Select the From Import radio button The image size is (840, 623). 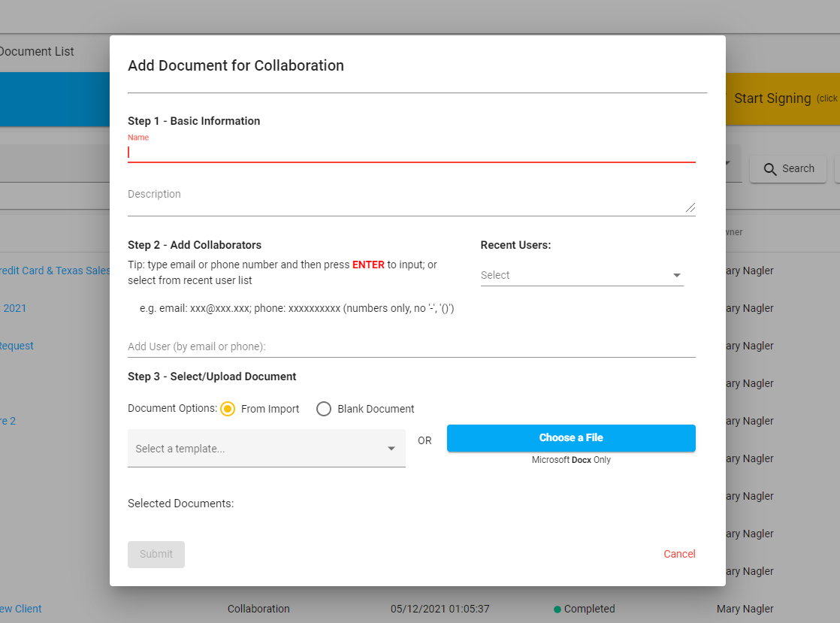click(227, 409)
